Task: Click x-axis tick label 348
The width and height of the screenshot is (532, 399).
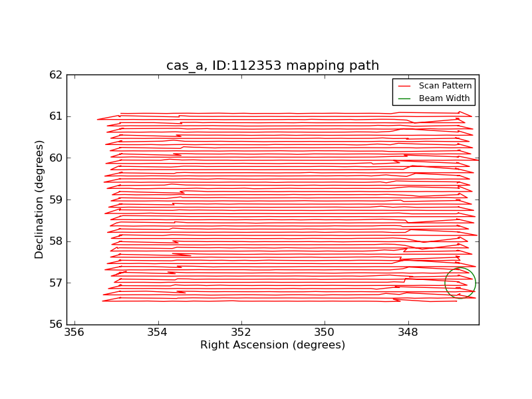Action: [x=408, y=332]
